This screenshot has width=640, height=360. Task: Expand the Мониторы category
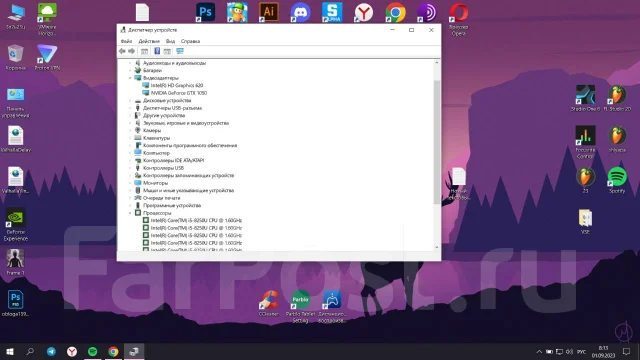(x=130, y=183)
